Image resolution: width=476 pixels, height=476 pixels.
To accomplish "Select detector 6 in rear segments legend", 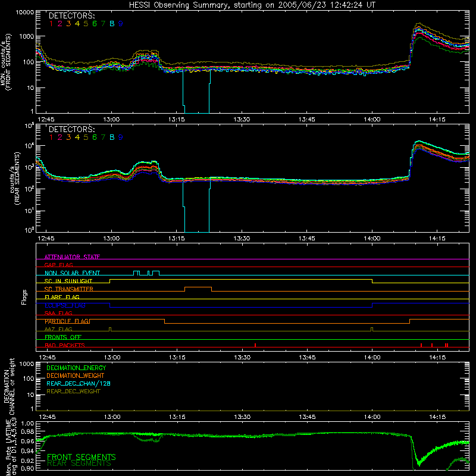I will 95,137.
